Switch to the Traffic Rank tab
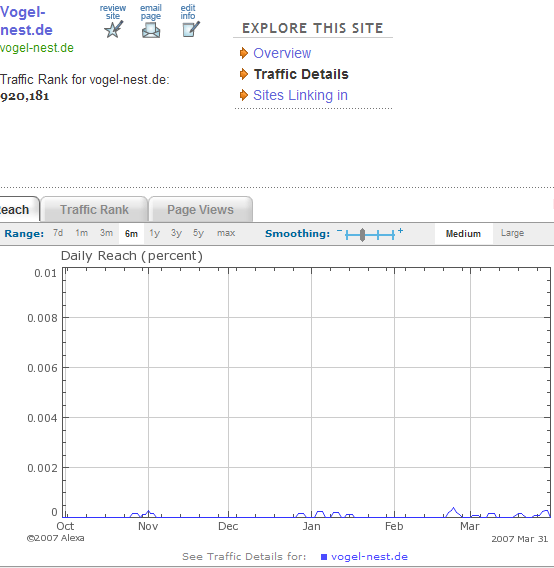The image size is (554, 568). [x=94, y=209]
